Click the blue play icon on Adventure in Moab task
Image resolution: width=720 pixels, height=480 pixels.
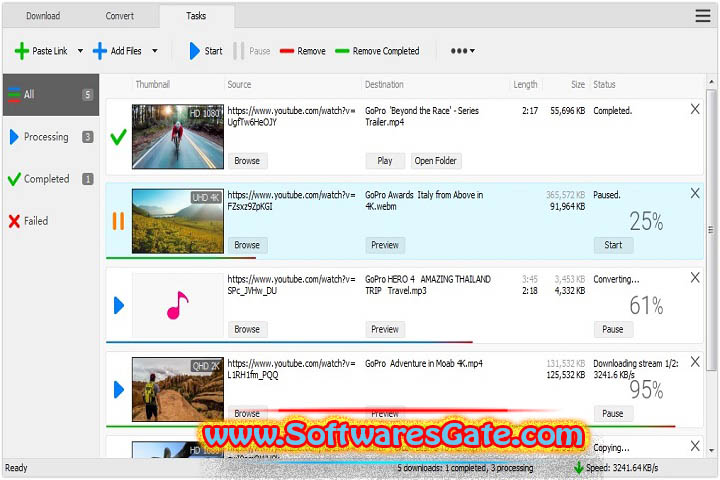119,390
